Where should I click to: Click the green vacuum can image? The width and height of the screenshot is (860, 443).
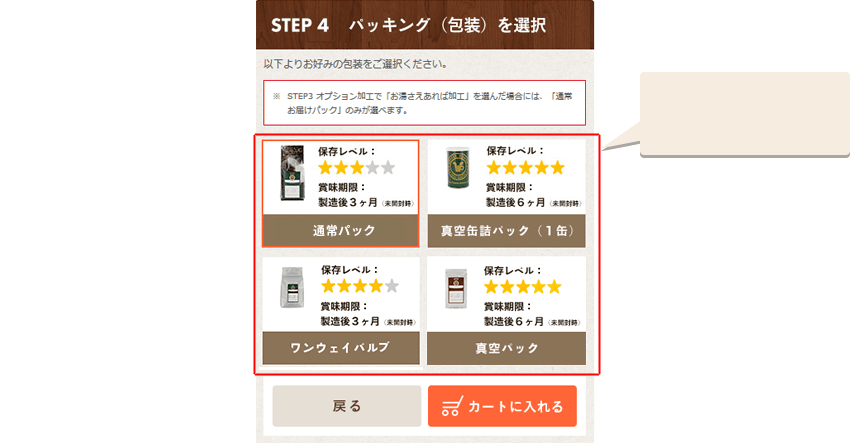[457, 168]
